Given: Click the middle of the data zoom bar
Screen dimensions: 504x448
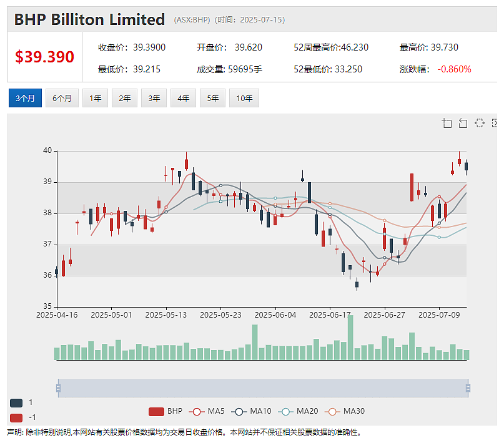Looking at the screenshot, I should click(263, 388).
